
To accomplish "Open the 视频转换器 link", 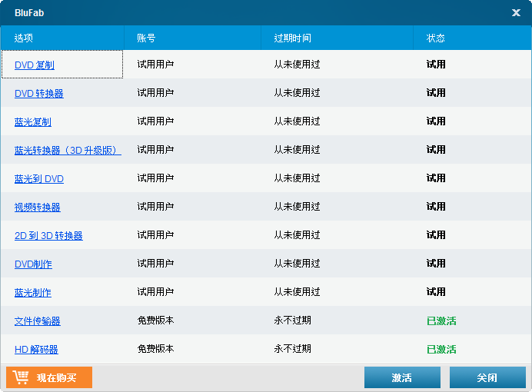I will point(38,208).
